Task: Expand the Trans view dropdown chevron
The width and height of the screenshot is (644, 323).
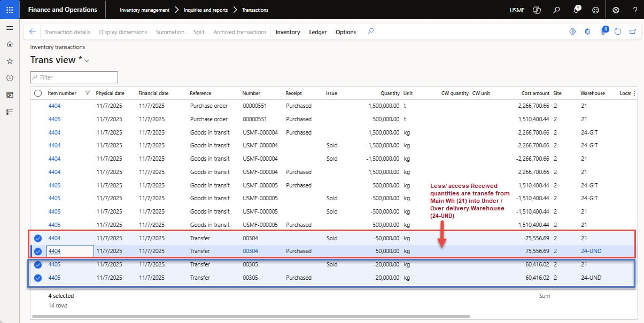Action: click(87, 61)
